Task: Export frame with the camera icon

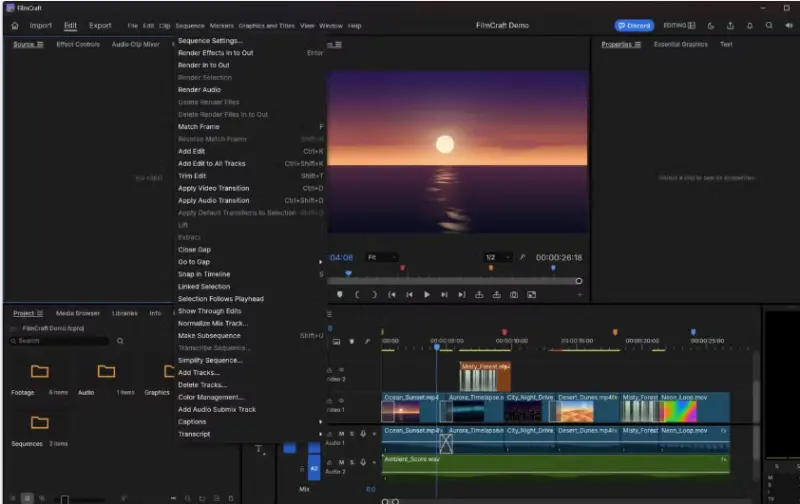Action: tap(514, 294)
